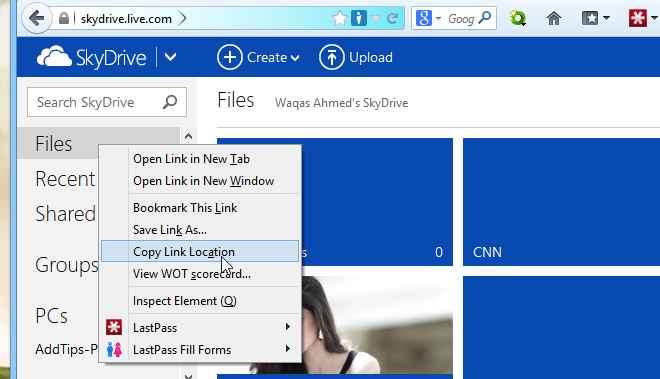Open the AddTips-P PC entry
Screen dimensions: 660x379
tap(67, 349)
